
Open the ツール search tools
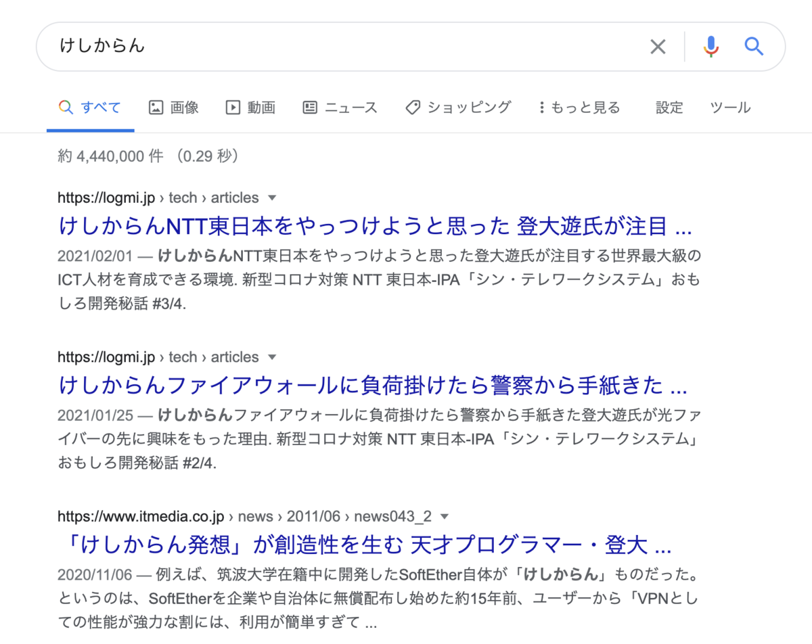[x=730, y=108]
